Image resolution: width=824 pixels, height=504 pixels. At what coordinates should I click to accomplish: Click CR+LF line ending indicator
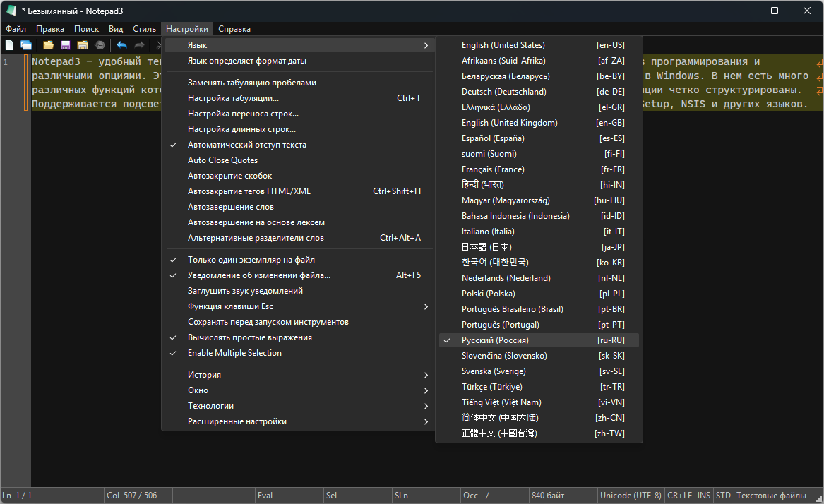[679, 496]
